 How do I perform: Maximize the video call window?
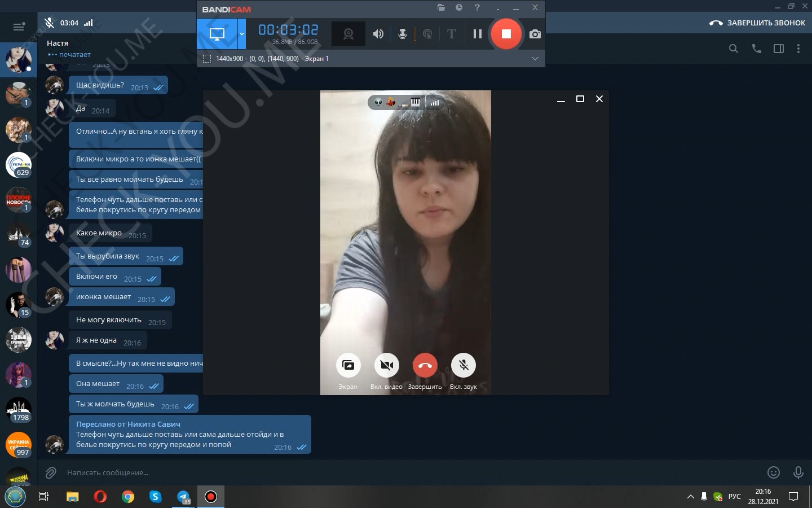click(580, 99)
